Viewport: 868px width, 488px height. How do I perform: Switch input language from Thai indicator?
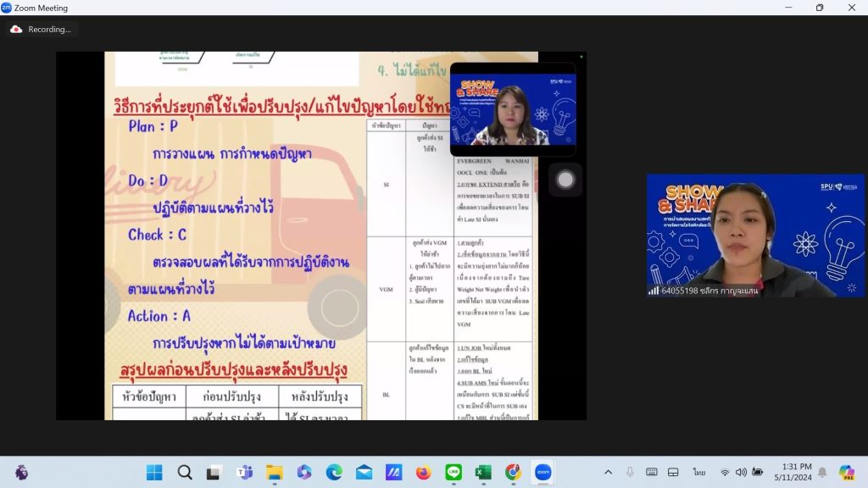click(x=699, y=473)
